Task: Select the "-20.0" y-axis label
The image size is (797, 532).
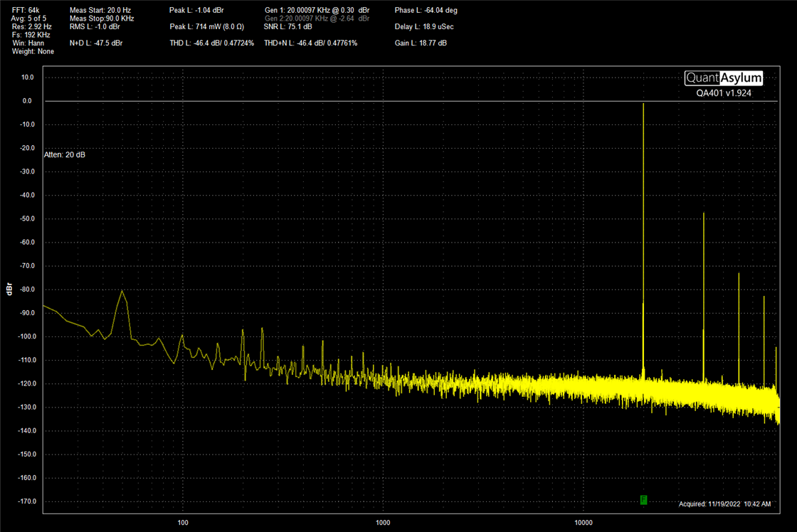Action: pyautogui.click(x=27, y=148)
